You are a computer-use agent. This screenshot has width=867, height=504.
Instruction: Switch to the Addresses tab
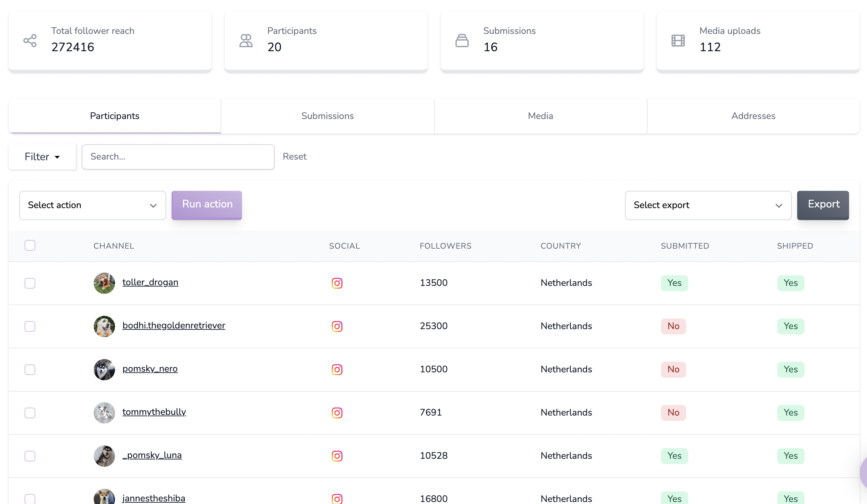point(753,116)
